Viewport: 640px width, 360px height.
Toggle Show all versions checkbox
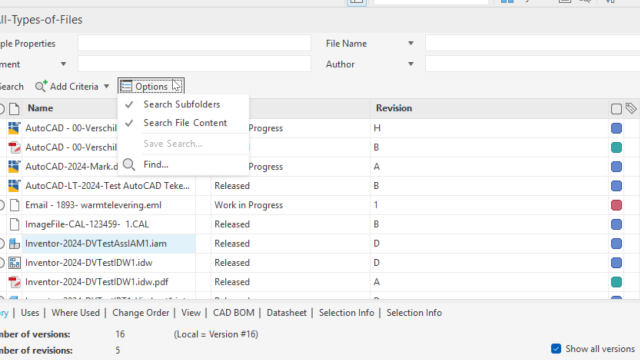pos(556,349)
